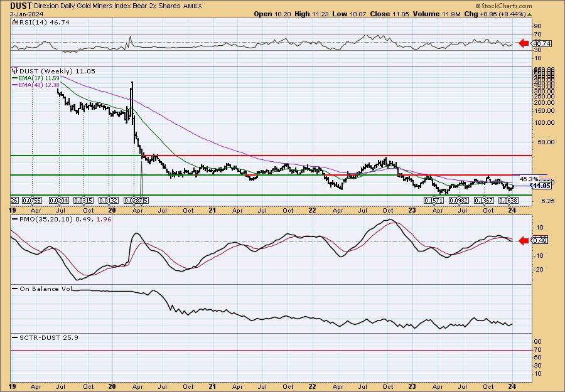The height and width of the screenshot is (392, 565).
Task: Click the 0.0204 dividend marker
Action: point(59,200)
